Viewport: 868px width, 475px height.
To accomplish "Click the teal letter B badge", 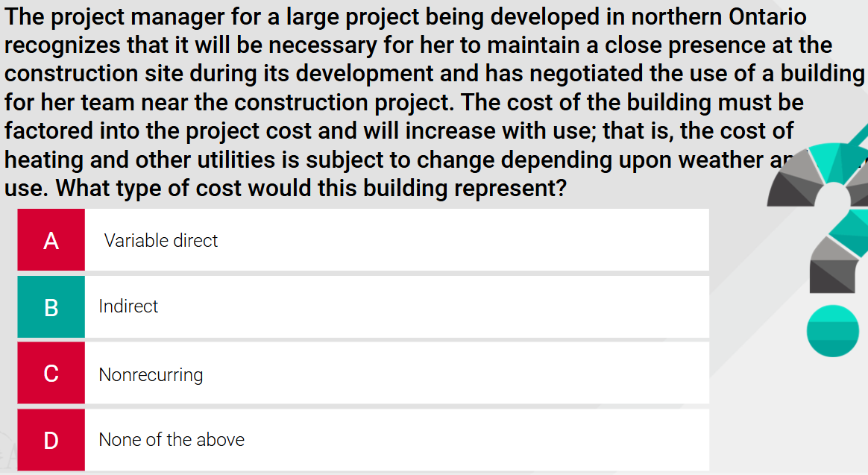I will 51,306.
